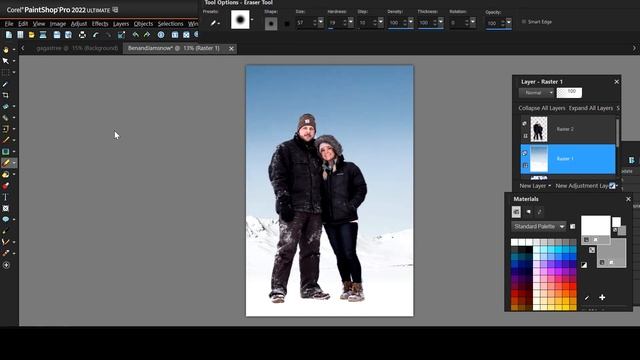Open the Effects menu
This screenshot has height=360, width=640.
click(100, 24)
